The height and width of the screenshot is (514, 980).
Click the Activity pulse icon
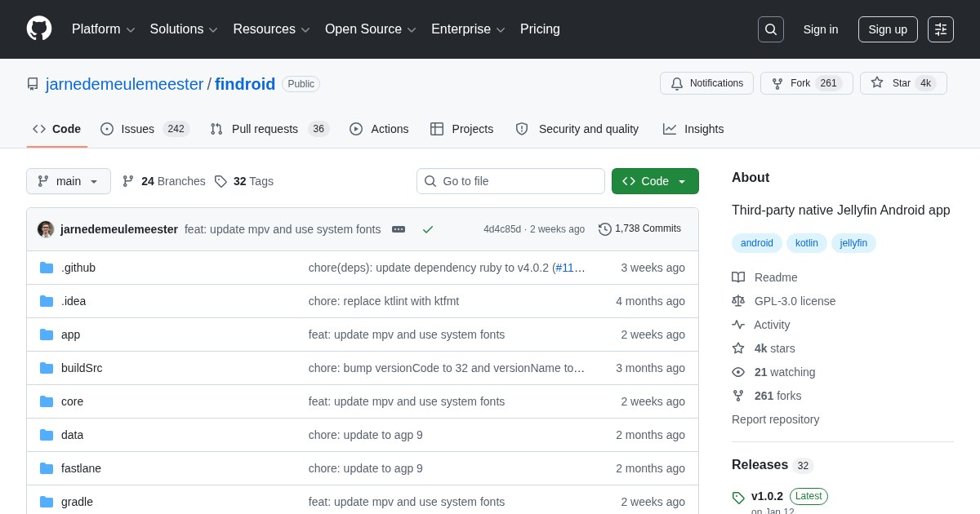(x=738, y=325)
